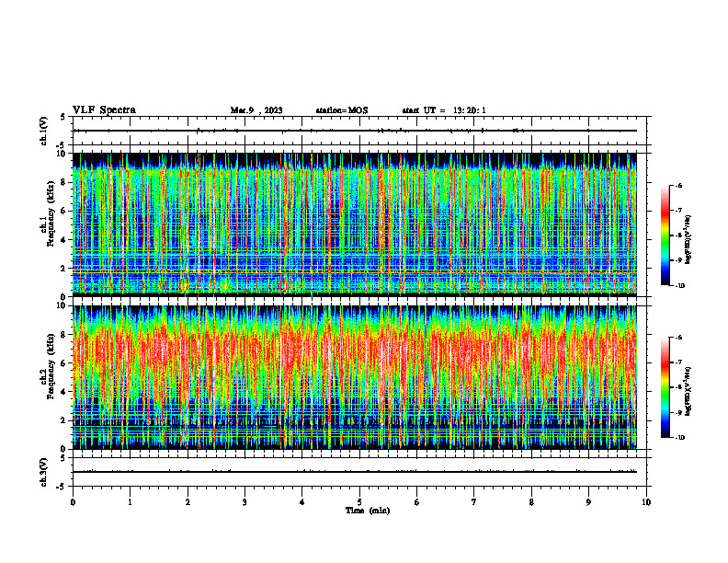The image size is (728, 563).
Task: Click time axis tick label "3"
Action: click(x=245, y=501)
